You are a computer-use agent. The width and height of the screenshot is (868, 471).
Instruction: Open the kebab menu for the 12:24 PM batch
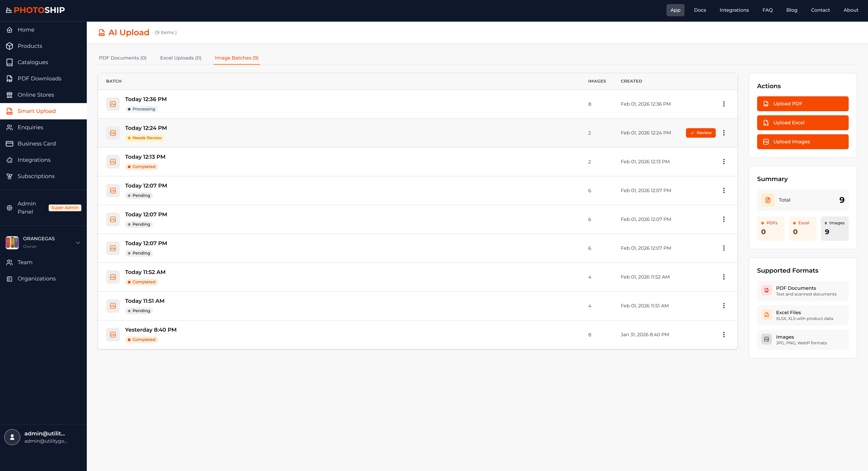coord(724,133)
